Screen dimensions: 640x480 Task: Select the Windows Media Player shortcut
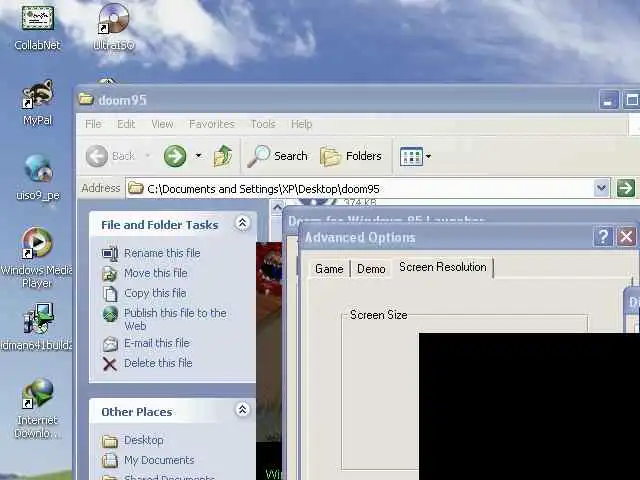37,257
